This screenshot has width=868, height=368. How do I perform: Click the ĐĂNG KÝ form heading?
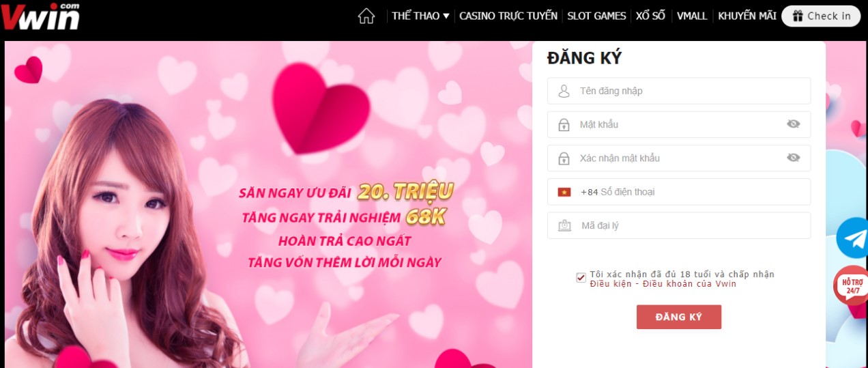click(584, 58)
